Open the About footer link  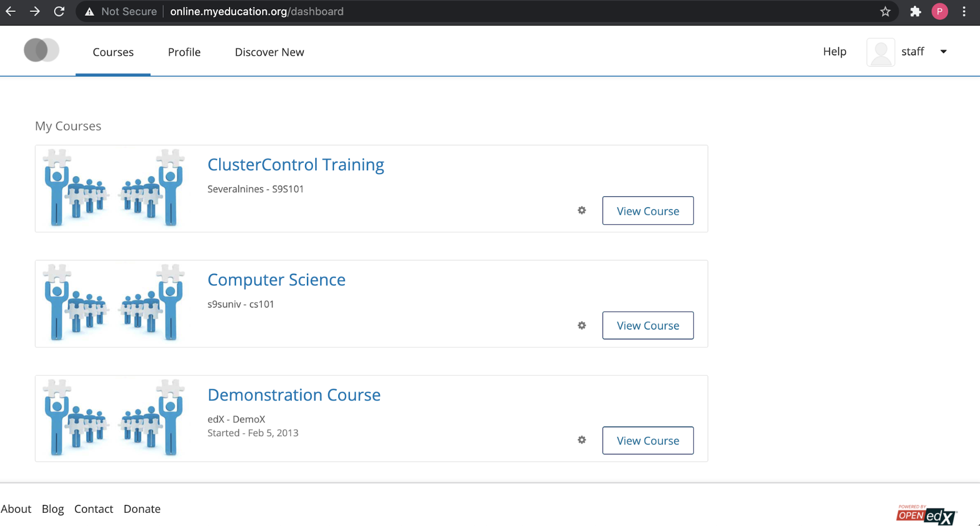coord(16,509)
